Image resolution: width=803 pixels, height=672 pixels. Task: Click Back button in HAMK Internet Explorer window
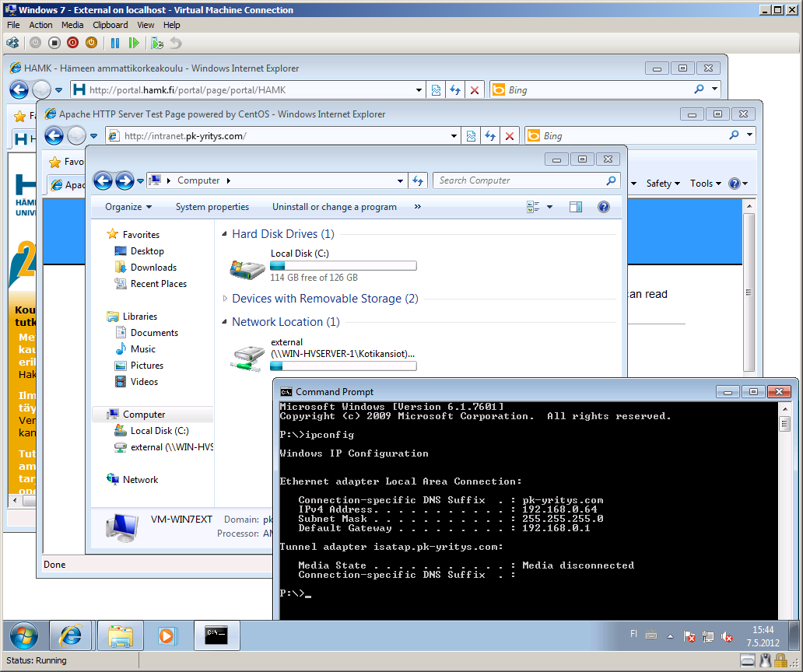19,90
